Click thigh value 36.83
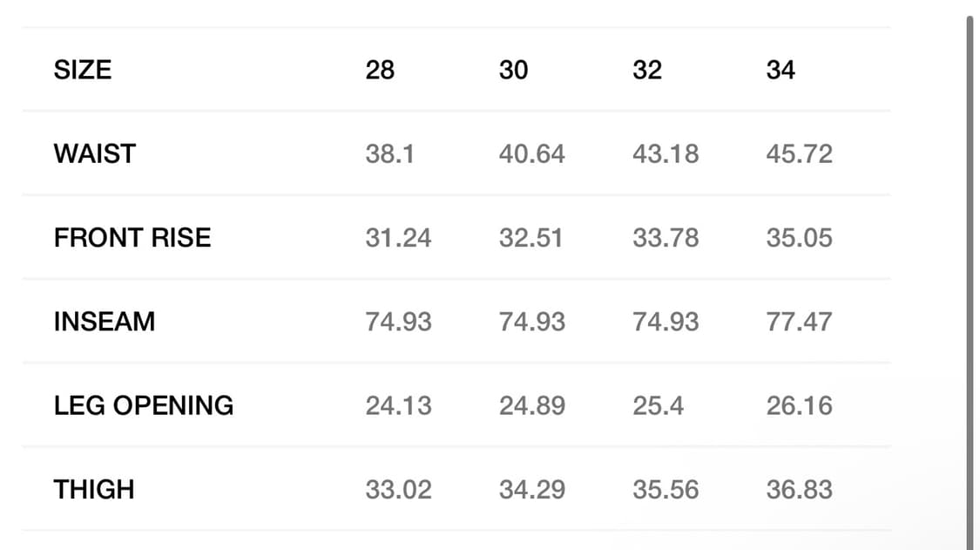The width and height of the screenshot is (980, 550). pos(799,490)
